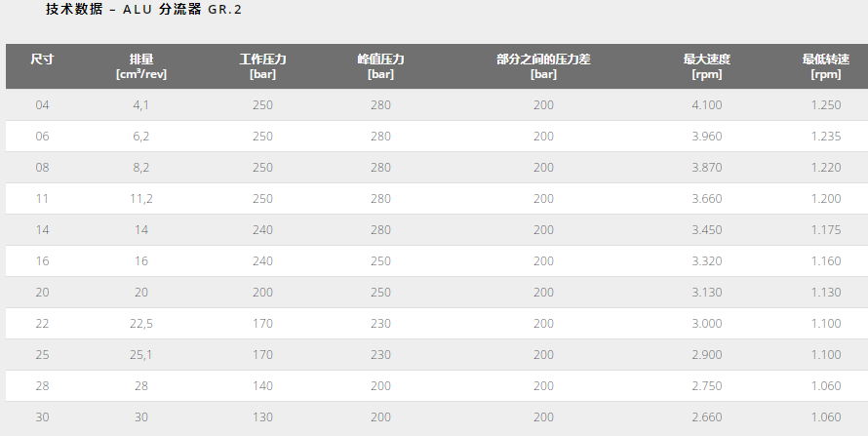Select the working pressure value 130

pyautogui.click(x=262, y=417)
